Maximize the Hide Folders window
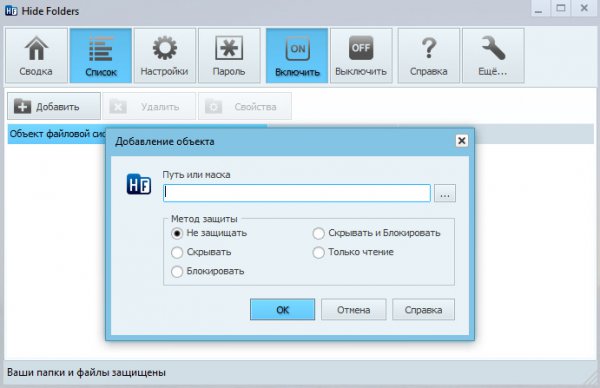600x388 pixels. click(x=561, y=9)
